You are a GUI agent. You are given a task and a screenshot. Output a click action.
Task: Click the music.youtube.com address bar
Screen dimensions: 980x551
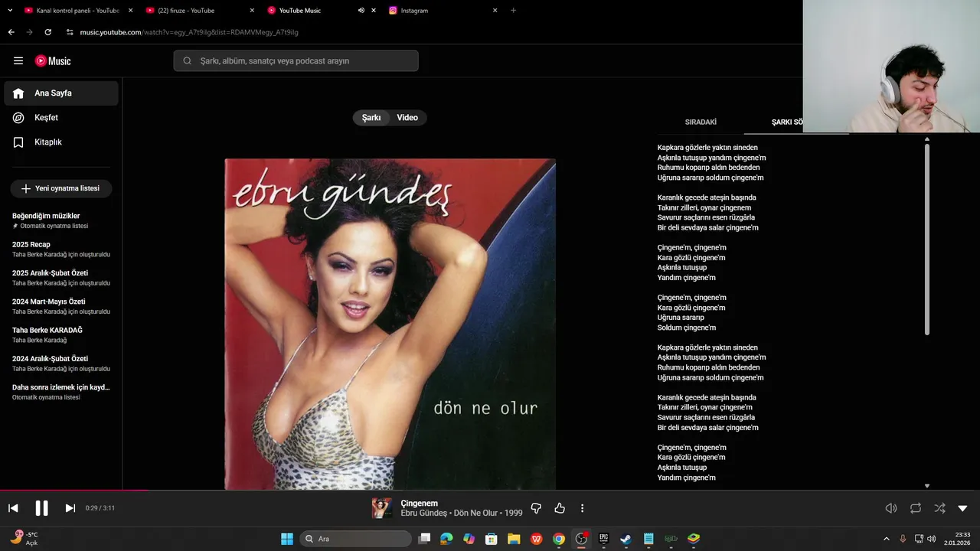tap(189, 32)
